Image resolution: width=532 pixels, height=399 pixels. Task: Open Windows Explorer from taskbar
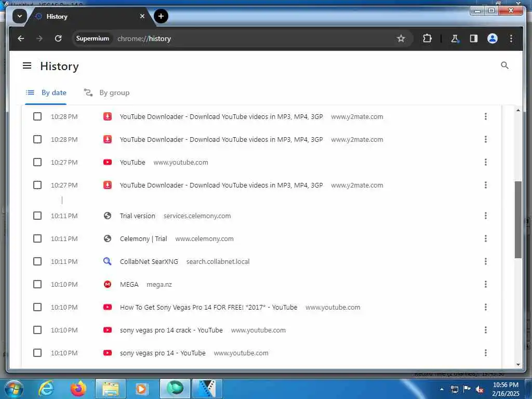coord(111,389)
